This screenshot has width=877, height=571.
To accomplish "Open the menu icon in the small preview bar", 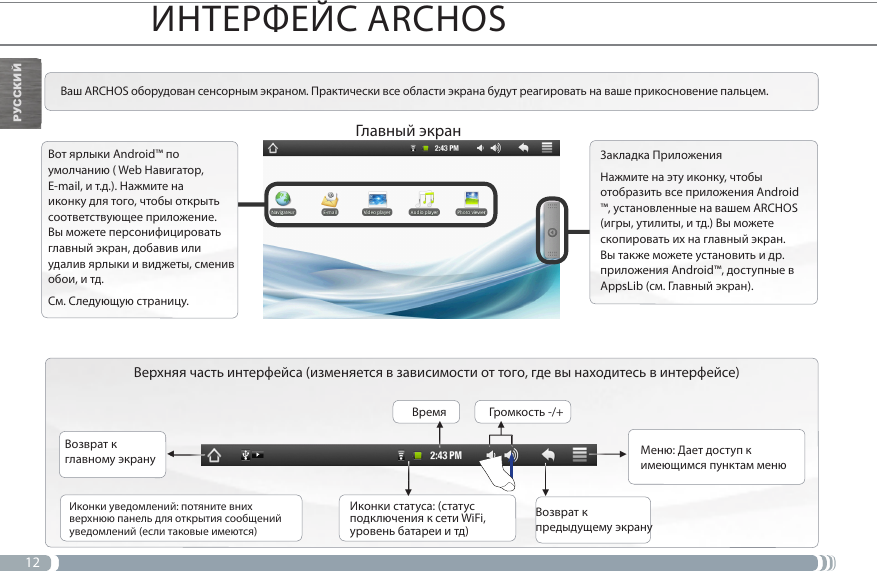I will 547,148.
